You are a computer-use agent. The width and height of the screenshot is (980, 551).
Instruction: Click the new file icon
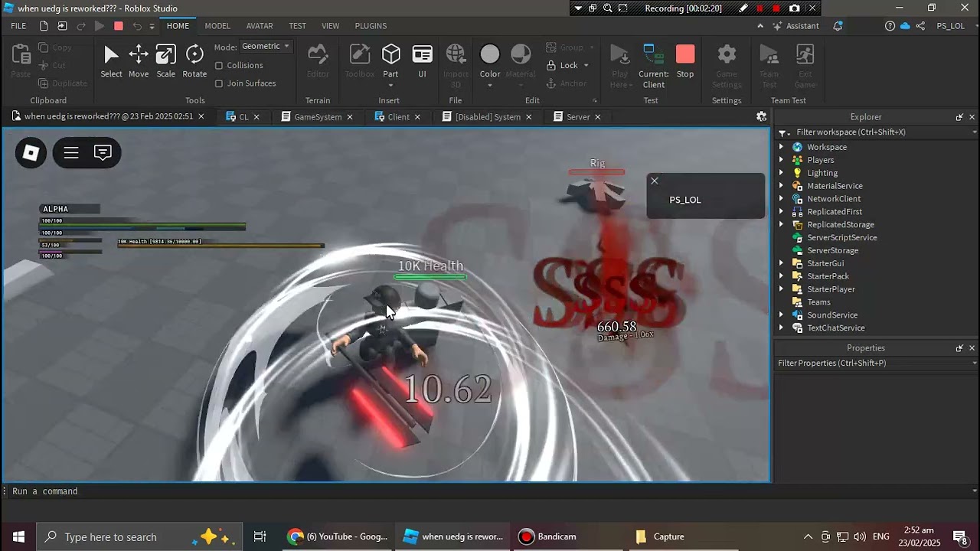click(x=44, y=26)
